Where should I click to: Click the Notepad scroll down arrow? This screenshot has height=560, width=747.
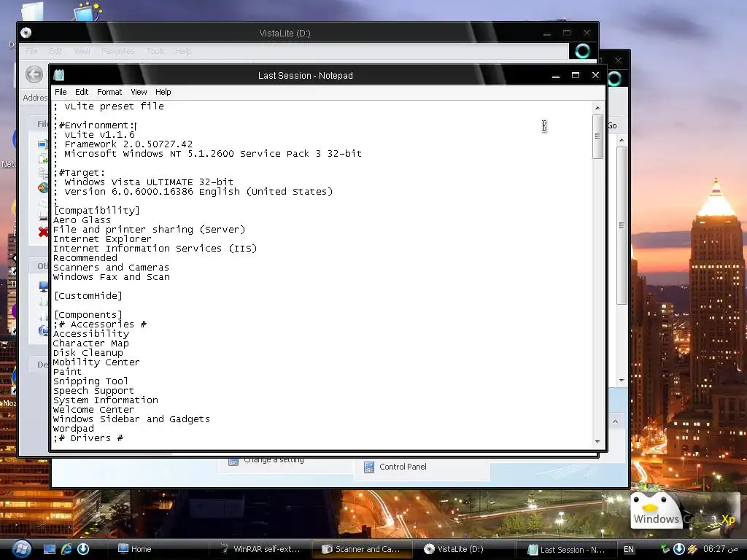pyautogui.click(x=598, y=441)
